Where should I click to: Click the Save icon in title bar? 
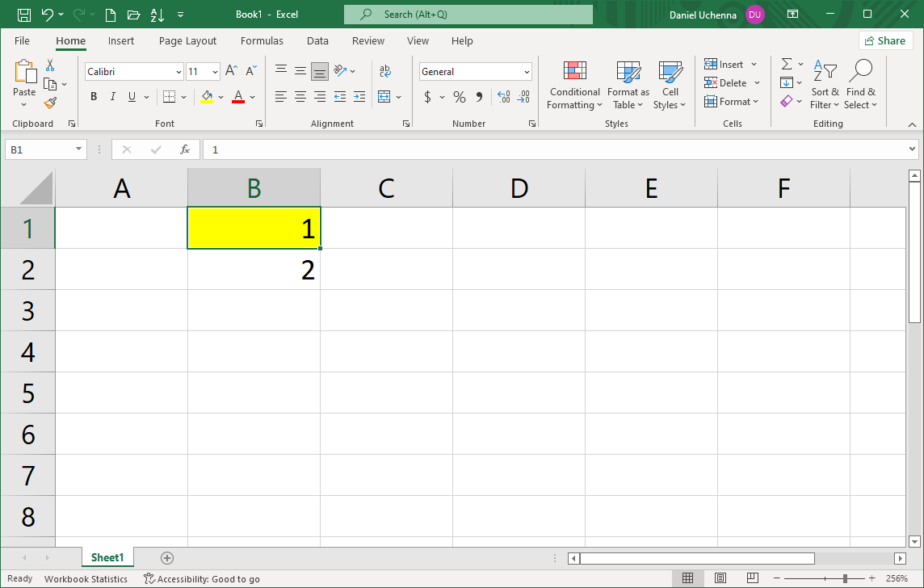point(24,15)
